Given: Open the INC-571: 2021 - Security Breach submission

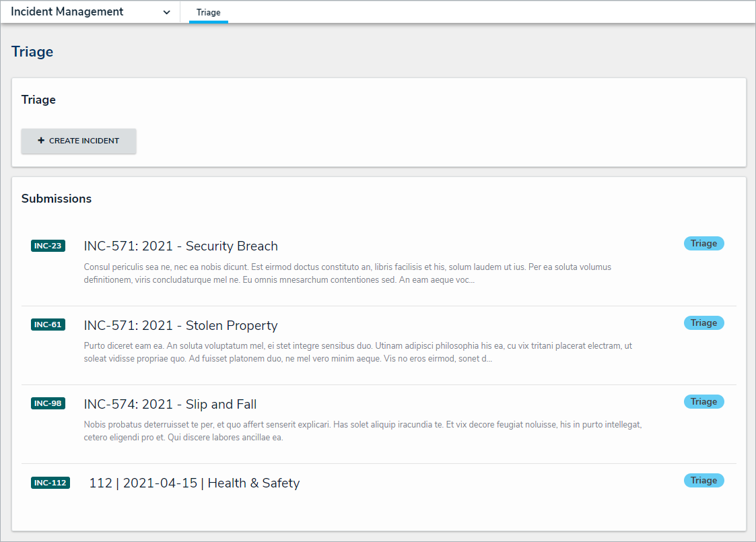Looking at the screenshot, I should click(180, 246).
